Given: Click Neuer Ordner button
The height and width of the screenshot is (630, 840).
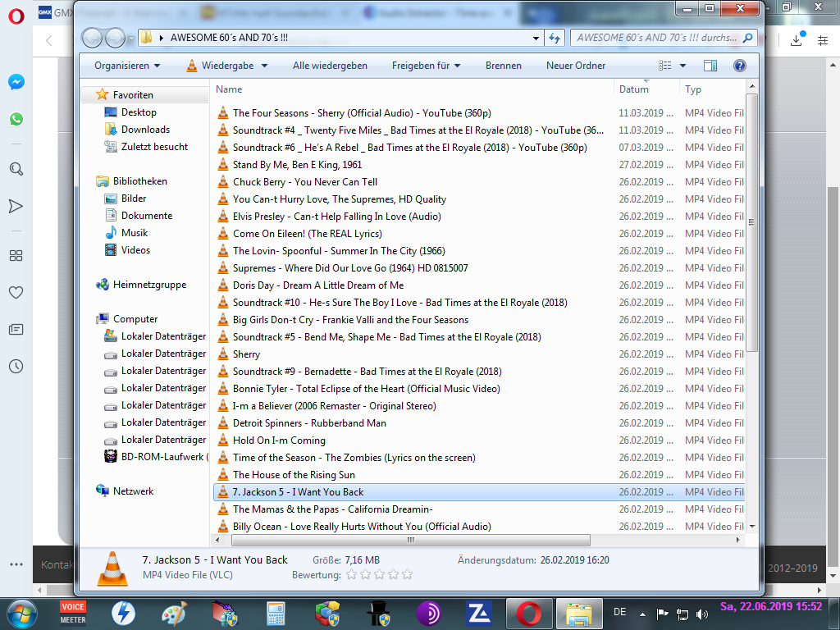Looking at the screenshot, I should coord(576,66).
